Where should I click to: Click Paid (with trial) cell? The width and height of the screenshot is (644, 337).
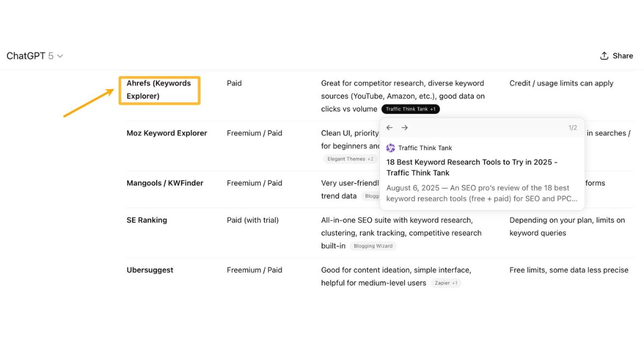[253, 220]
